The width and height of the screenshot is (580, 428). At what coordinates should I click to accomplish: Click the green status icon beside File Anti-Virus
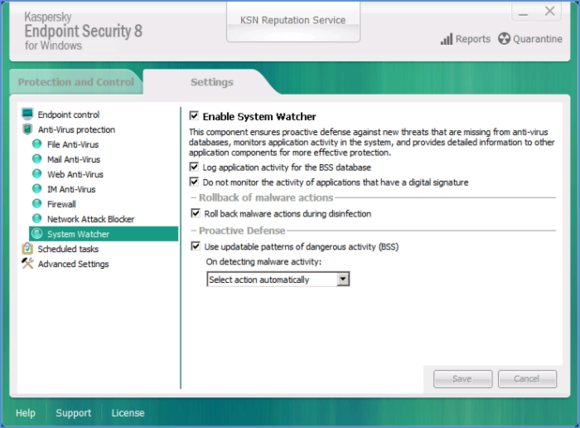pos(37,144)
